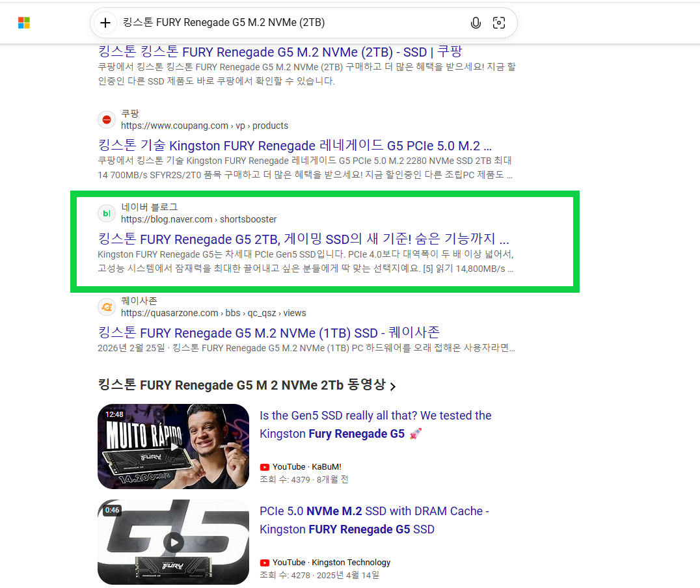Click the Microsoft logo icon
This screenshot has width=700, height=588.
[x=24, y=22]
